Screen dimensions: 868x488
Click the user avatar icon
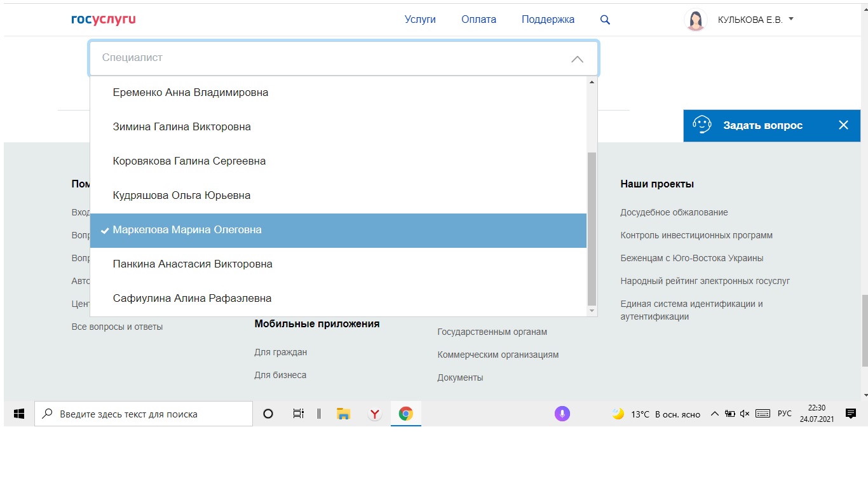coord(696,20)
